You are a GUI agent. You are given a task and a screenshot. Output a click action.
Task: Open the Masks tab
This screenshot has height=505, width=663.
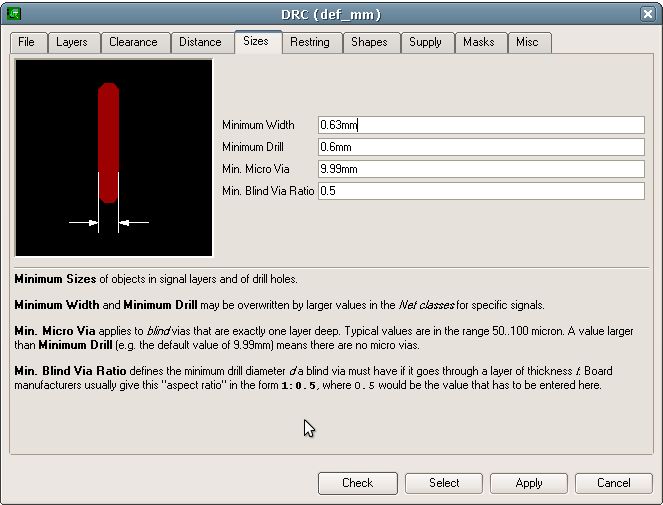pyautogui.click(x=480, y=42)
